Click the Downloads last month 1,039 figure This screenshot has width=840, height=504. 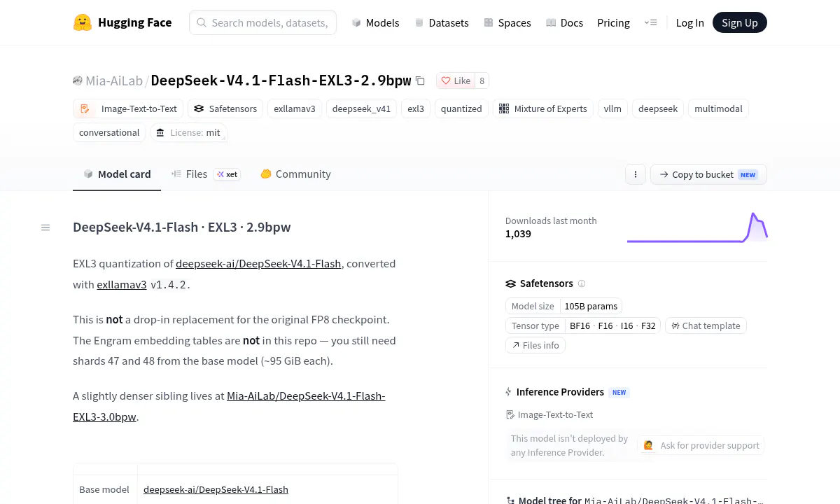[x=518, y=234]
